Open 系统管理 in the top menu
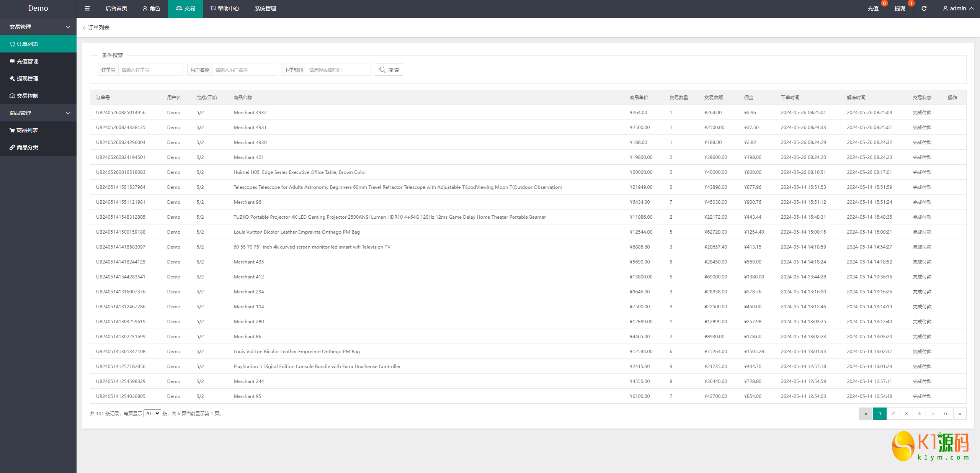Image resolution: width=980 pixels, height=473 pixels. click(265, 8)
